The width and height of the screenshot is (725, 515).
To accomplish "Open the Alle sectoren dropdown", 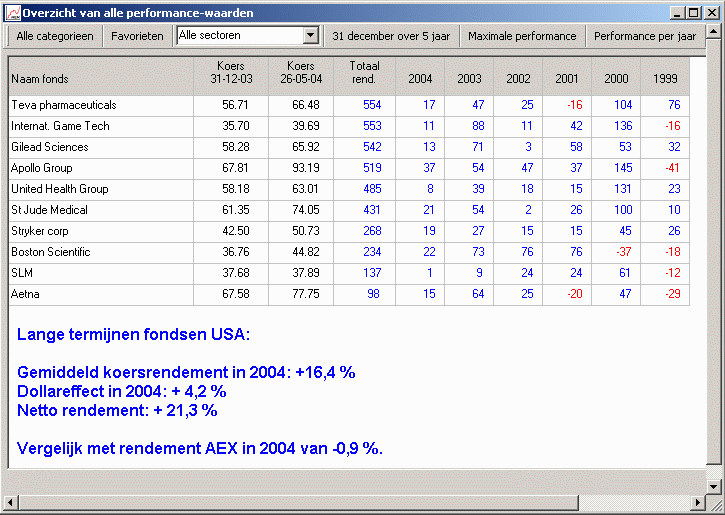I will click(310, 36).
